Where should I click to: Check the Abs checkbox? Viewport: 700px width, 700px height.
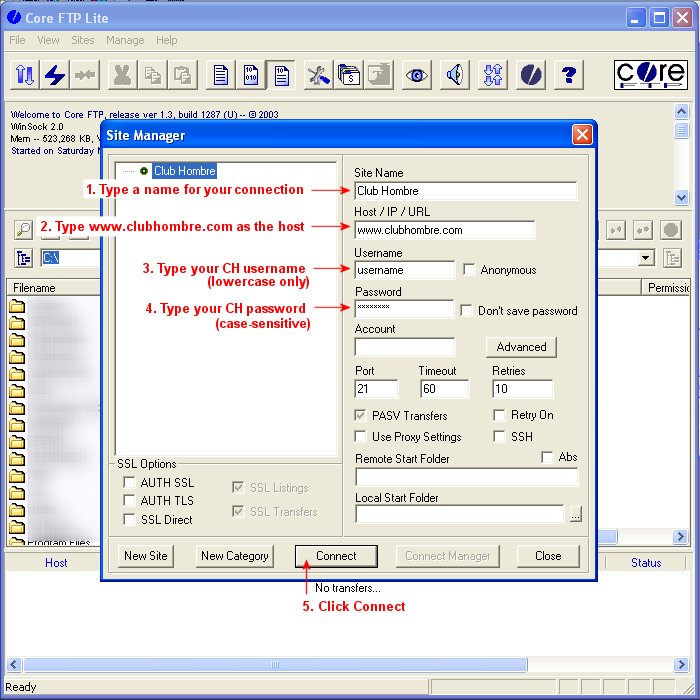[547, 457]
